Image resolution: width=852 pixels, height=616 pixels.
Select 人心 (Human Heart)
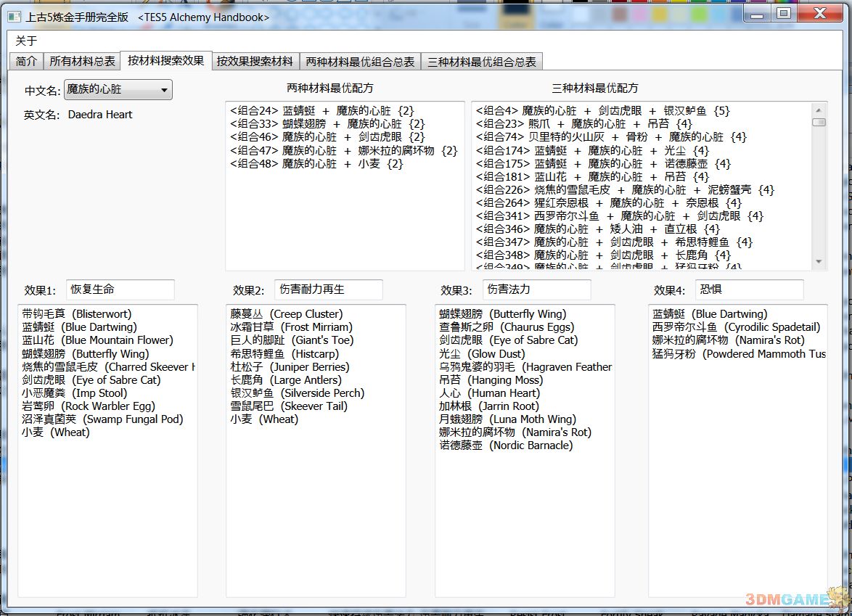pos(489,393)
